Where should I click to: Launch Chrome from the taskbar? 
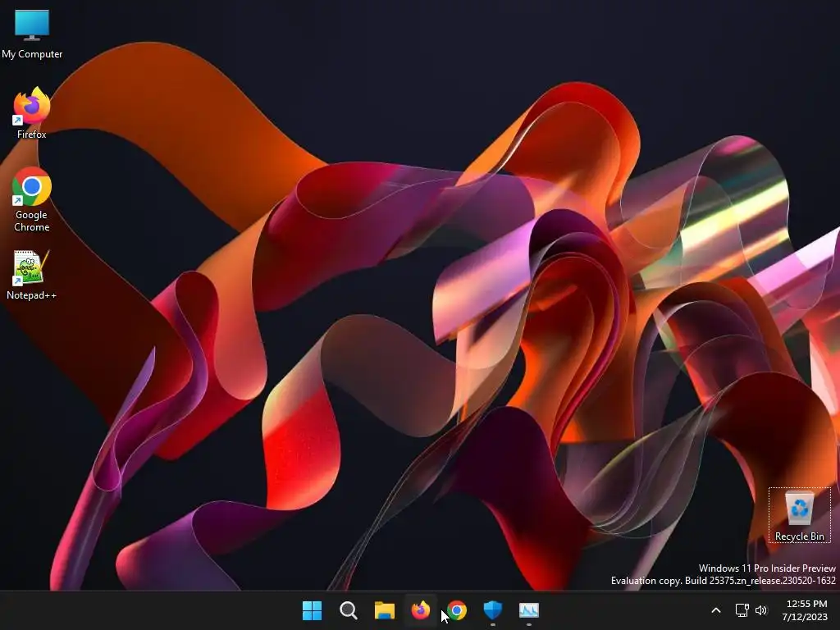[457, 610]
